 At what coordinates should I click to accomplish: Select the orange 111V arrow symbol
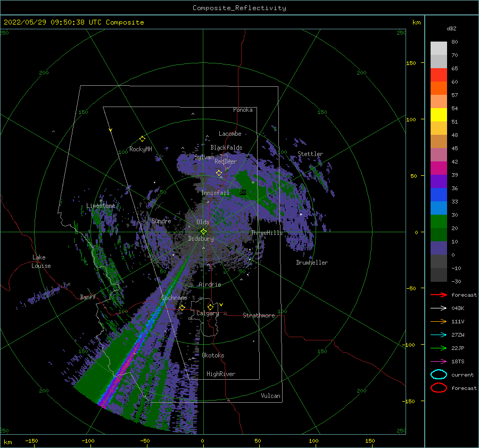pos(439,321)
